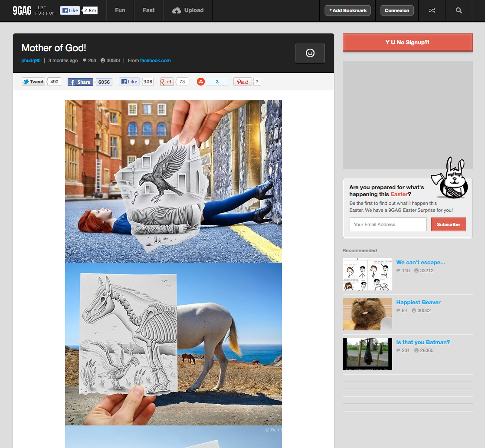Click the Y U No Signup button
This screenshot has width=485, height=448.
click(x=407, y=43)
